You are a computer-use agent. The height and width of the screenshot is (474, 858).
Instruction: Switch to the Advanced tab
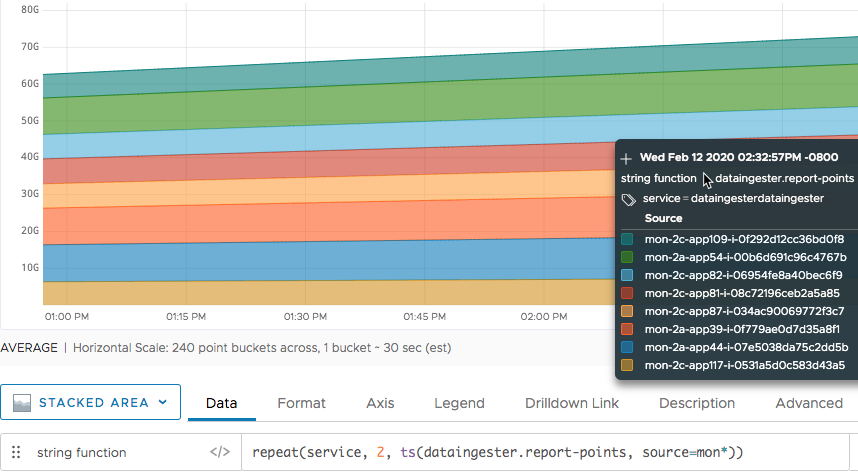[x=809, y=403]
